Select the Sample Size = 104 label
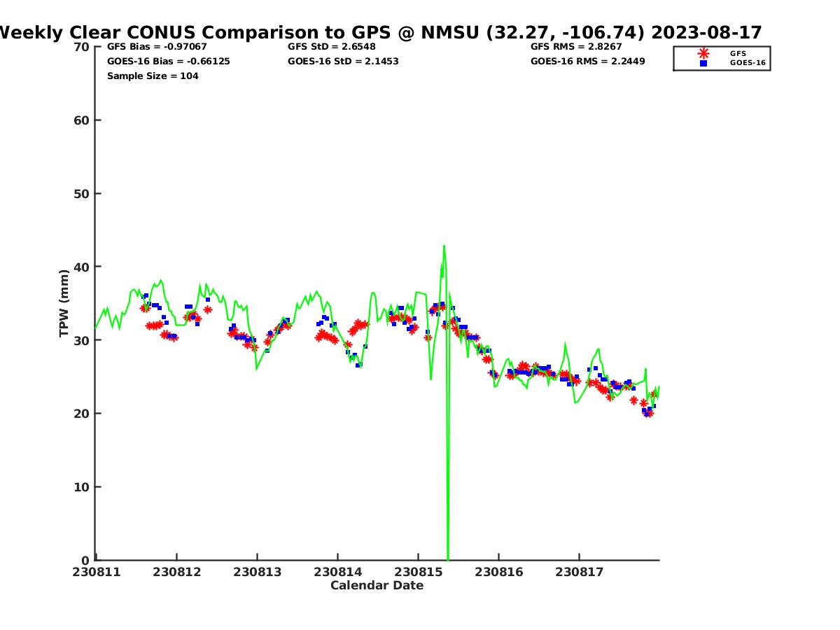Viewport: 840px width, 630px height. pos(153,76)
